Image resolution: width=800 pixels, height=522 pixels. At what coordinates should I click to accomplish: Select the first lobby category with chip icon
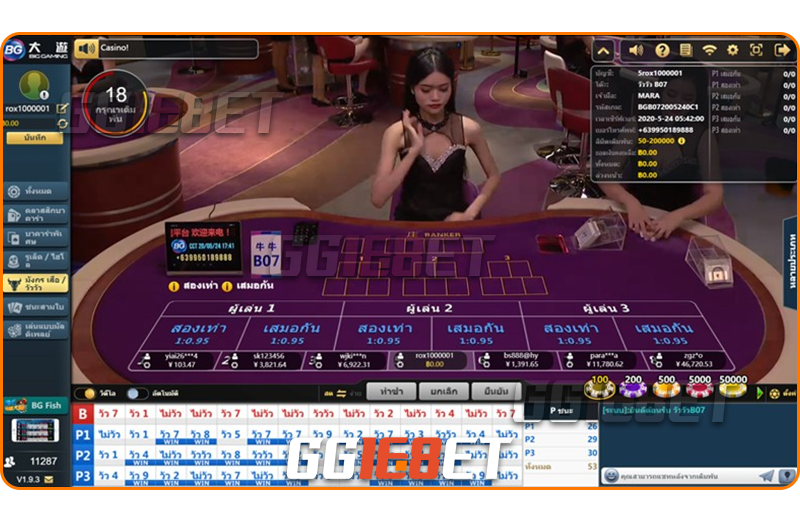click(x=36, y=191)
